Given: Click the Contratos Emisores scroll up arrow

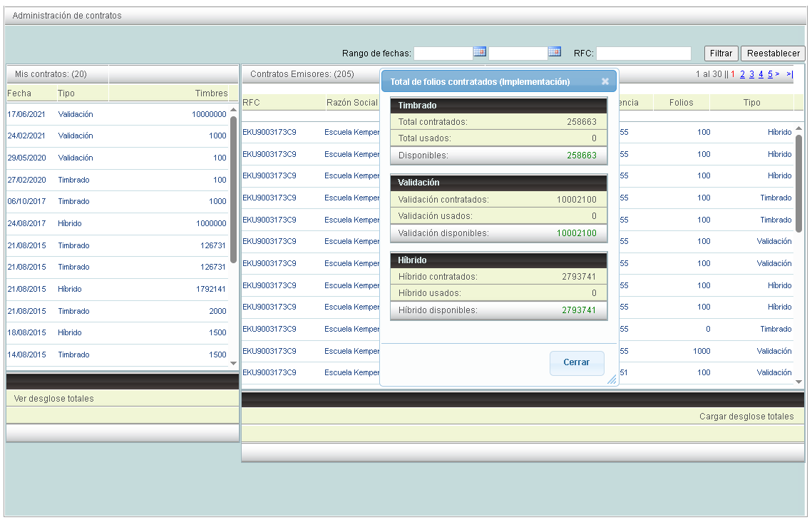Looking at the screenshot, I should pos(799,128).
